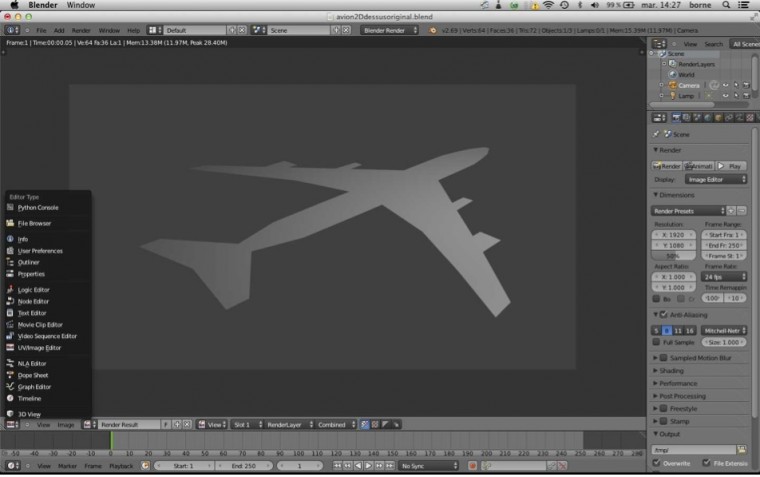Pick Video Sequence Editor entry
This screenshot has width=760, height=477.
click(46, 336)
